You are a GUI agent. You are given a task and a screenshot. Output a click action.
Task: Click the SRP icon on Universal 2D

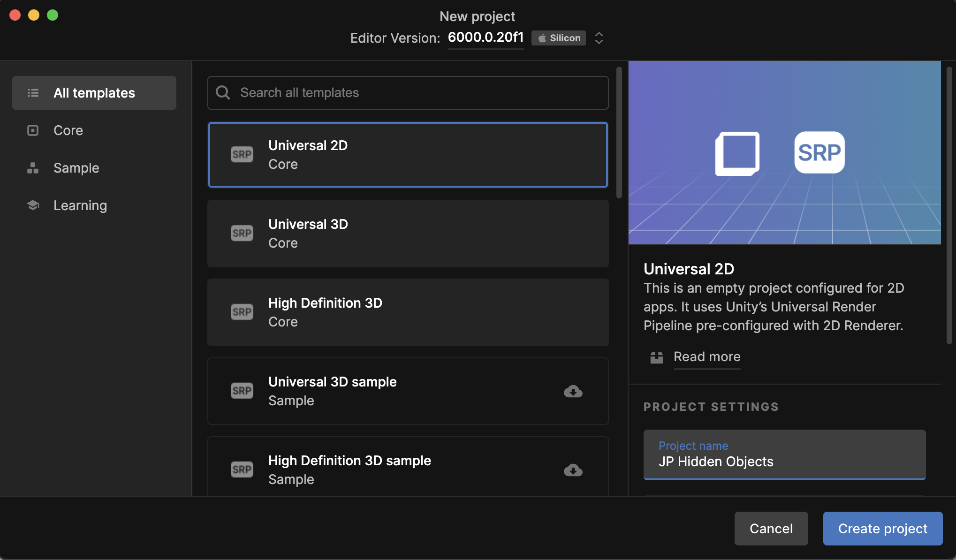242,154
